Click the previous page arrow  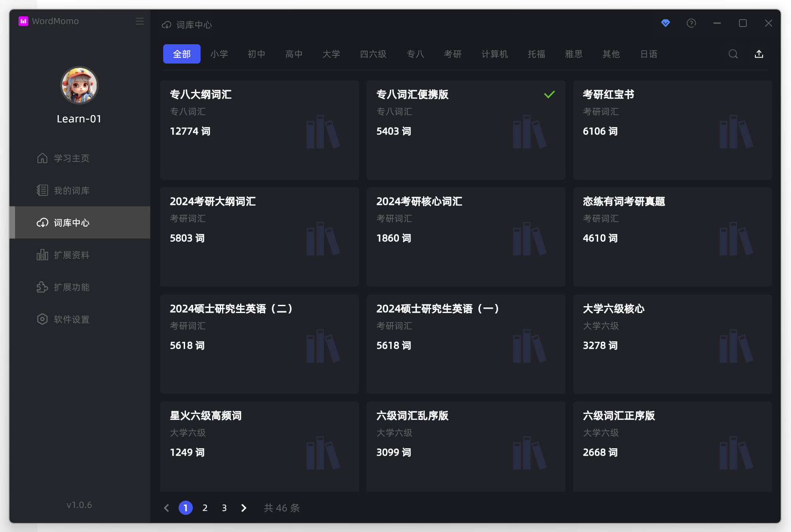[x=167, y=508]
